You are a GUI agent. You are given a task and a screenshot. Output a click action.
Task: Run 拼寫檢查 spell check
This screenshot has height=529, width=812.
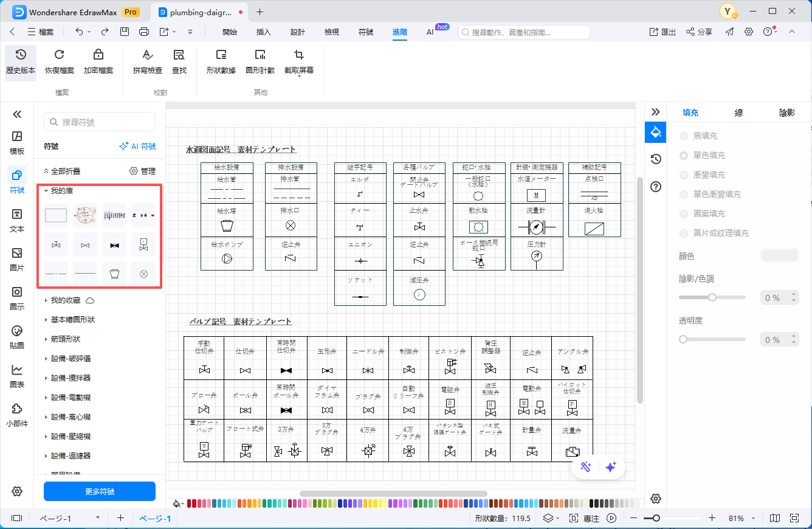point(147,55)
